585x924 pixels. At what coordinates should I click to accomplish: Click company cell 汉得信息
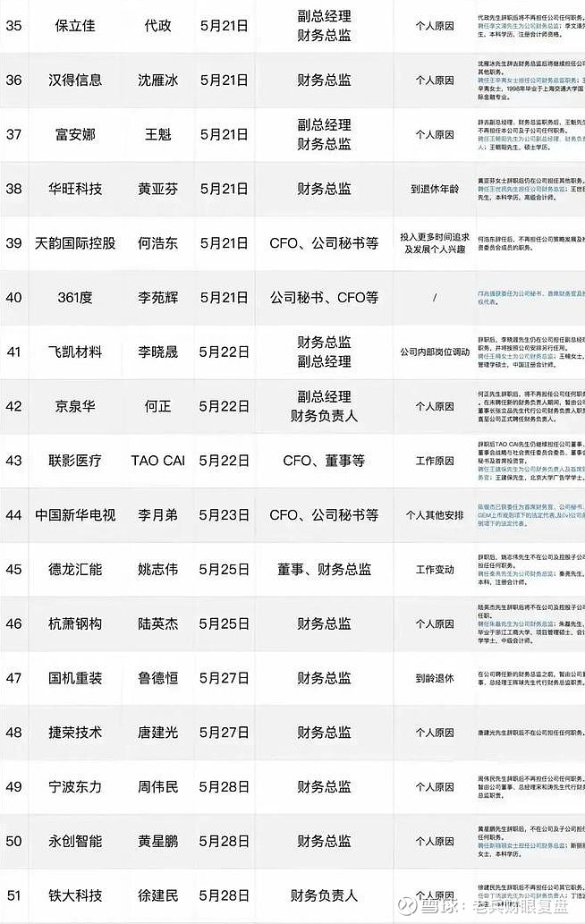75,81
